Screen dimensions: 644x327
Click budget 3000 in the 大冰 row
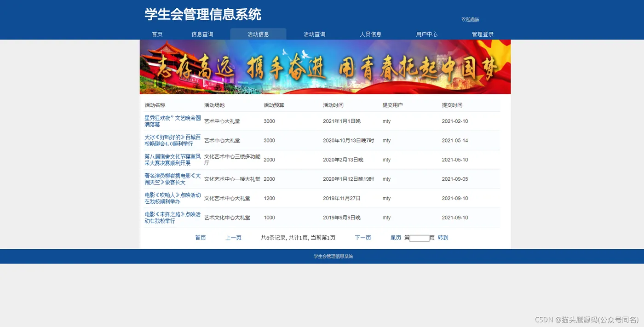click(x=269, y=141)
